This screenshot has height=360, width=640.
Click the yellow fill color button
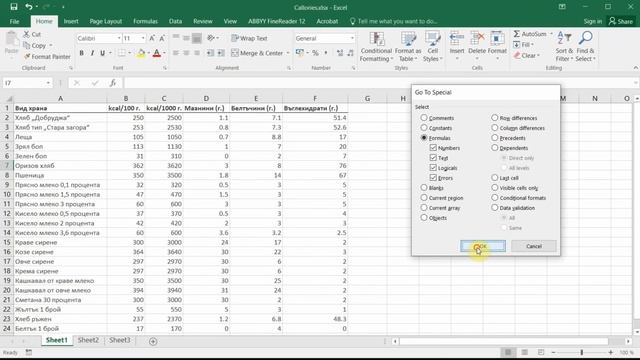click(141, 53)
